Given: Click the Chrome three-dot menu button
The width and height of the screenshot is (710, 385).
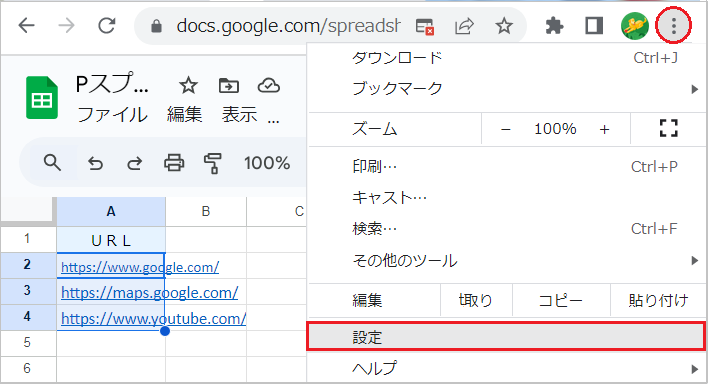Looking at the screenshot, I should [673, 26].
